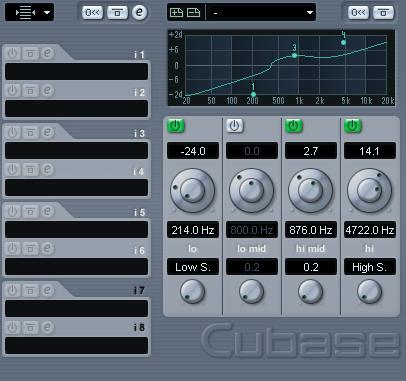Click the hi mid band gain/frequency dual knob

pos(310,190)
